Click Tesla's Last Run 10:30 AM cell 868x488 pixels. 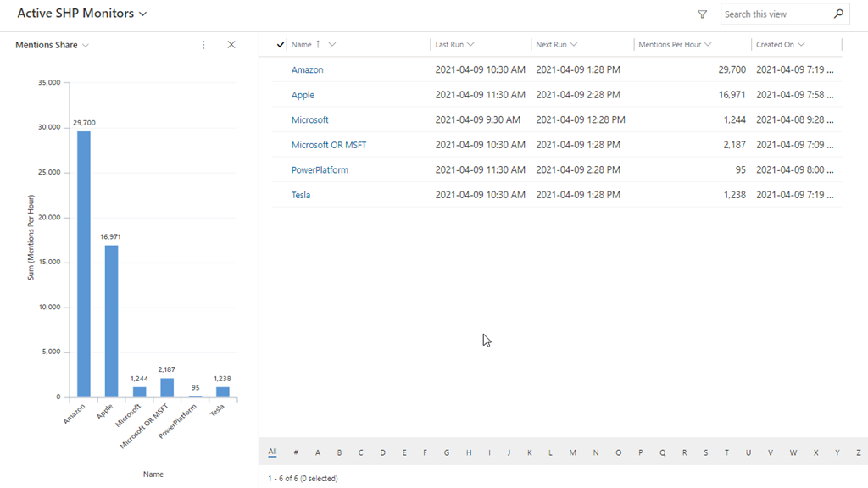click(480, 195)
